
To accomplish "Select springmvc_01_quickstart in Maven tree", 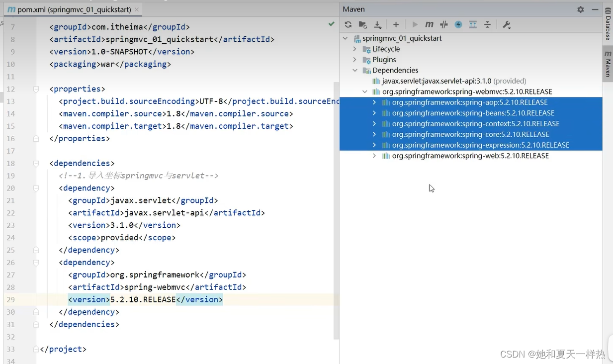I will [402, 38].
